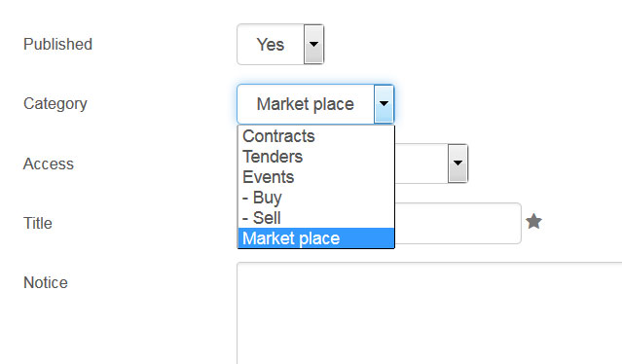This screenshot has height=364, width=622.
Task: Click the Access dropdown arrow button
Action: (457, 164)
